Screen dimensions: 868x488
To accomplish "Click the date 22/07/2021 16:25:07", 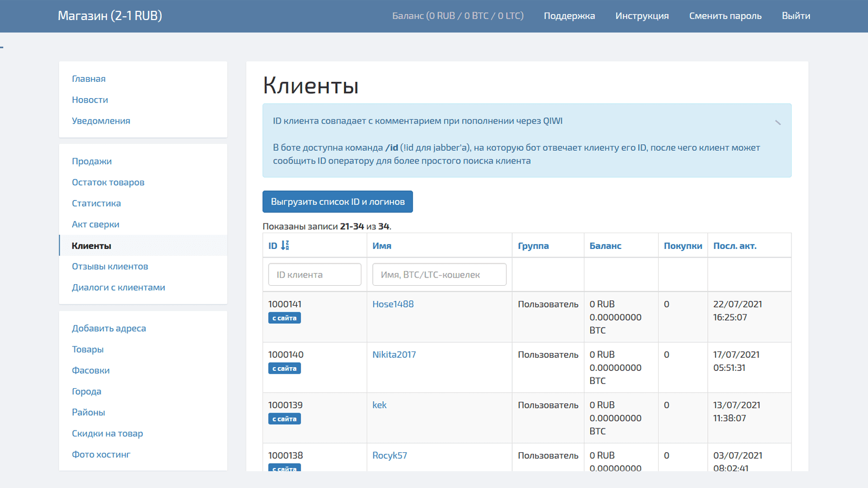I will [738, 311].
